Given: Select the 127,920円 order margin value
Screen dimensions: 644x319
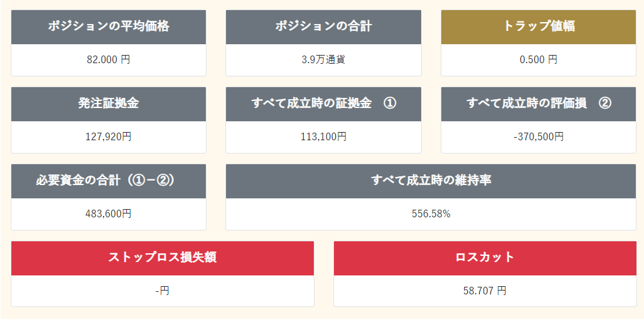Looking at the screenshot, I should (x=109, y=137).
